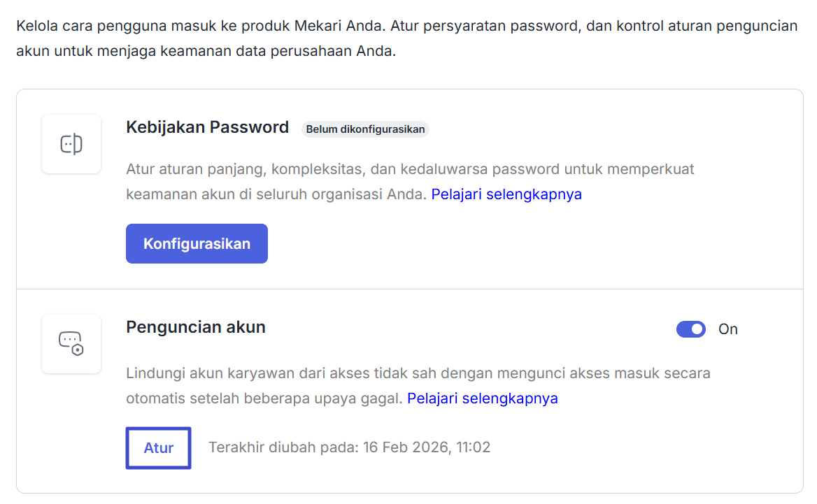Click the Terakhir diubah pada label
The height and width of the screenshot is (504, 817).
[x=283, y=447]
